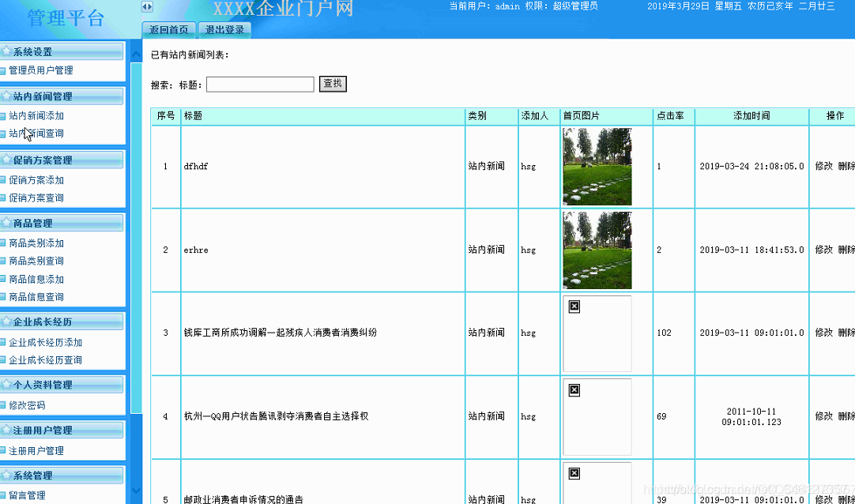This screenshot has height=504, width=855.
Task: Collapse the 注册用户管理 sidebar section
Action: [62, 431]
